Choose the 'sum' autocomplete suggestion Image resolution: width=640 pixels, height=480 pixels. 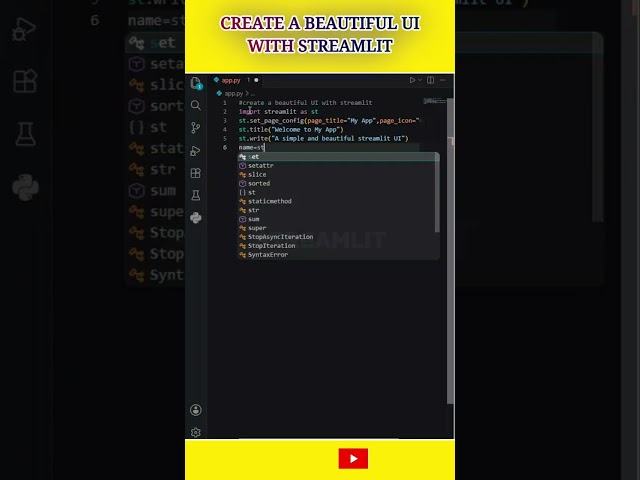(339, 219)
